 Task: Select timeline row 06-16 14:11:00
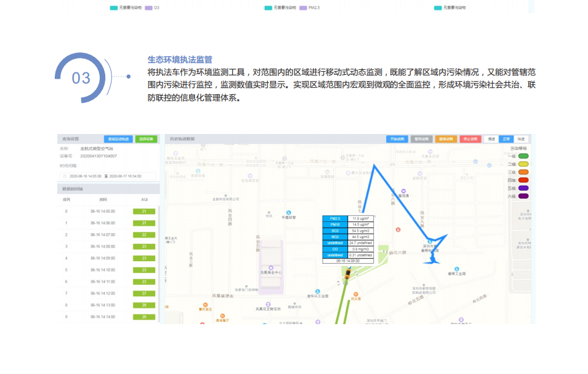[x=108, y=282]
